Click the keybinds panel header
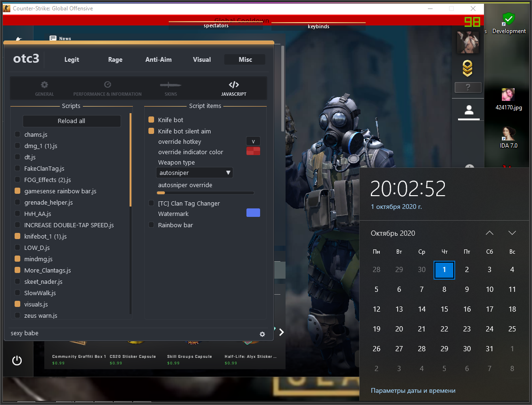This screenshot has height=405, width=532. pyautogui.click(x=318, y=26)
